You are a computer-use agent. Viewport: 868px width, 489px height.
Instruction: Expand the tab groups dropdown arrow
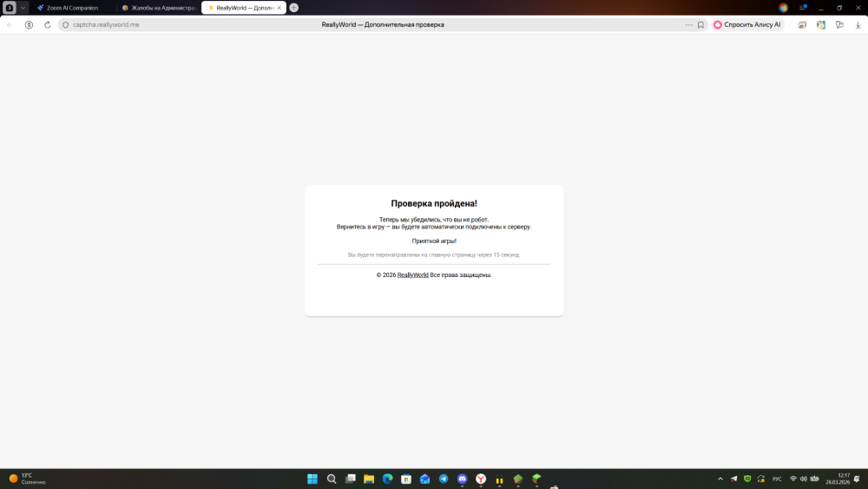[x=23, y=8]
